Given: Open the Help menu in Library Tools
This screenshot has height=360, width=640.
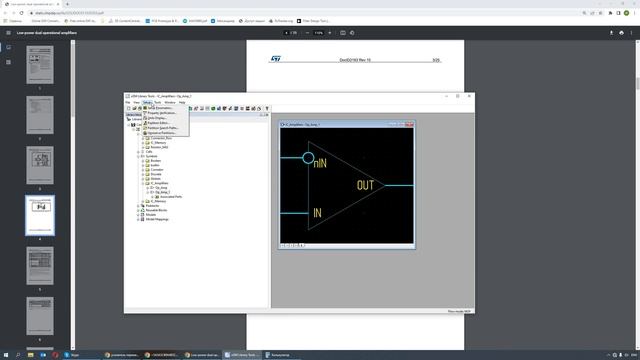Looking at the screenshot, I should tap(182, 102).
